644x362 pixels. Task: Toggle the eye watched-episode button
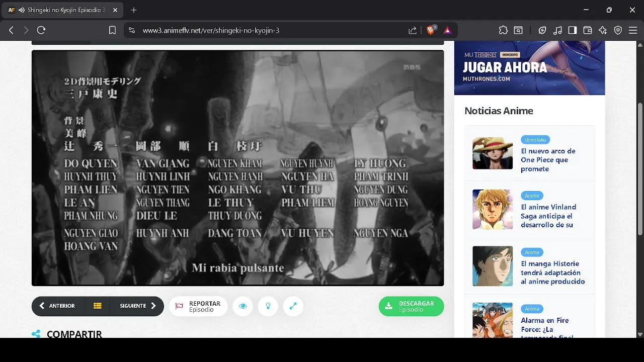point(243,306)
